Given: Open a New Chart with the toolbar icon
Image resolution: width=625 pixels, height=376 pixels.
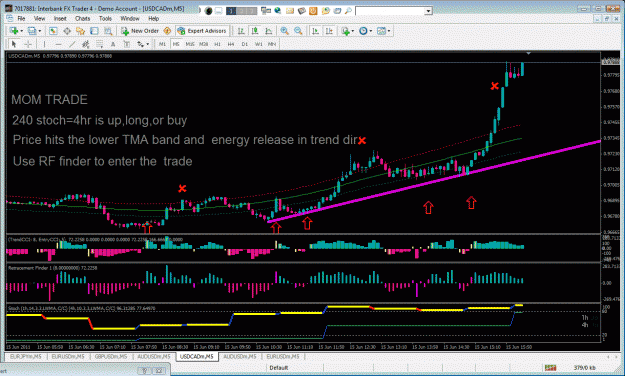Looking at the screenshot, I should [13, 31].
